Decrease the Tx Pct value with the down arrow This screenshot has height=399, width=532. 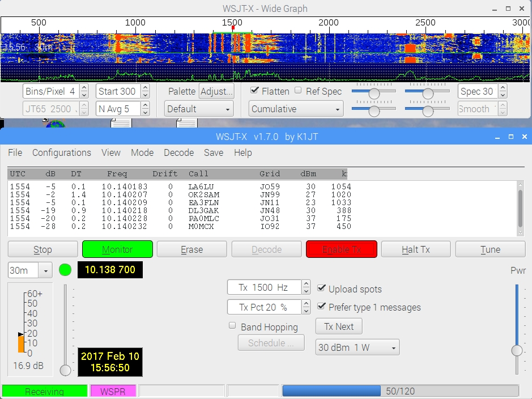click(x=306, y=311)
